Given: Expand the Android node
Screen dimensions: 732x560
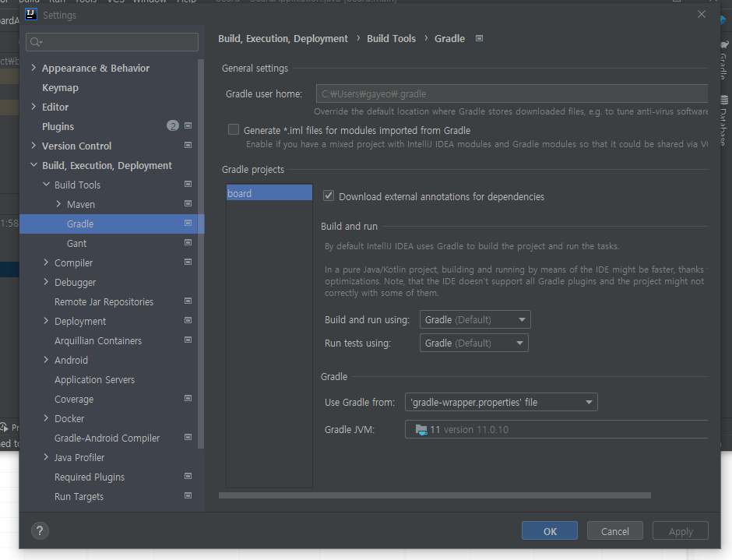Looking at the screenshot, I should [x=46, y=360].
